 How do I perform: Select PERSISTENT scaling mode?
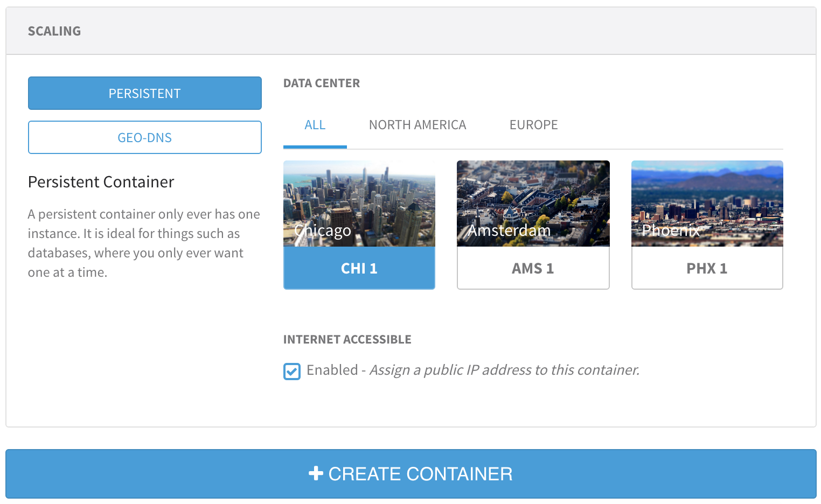tap(145, 93)
